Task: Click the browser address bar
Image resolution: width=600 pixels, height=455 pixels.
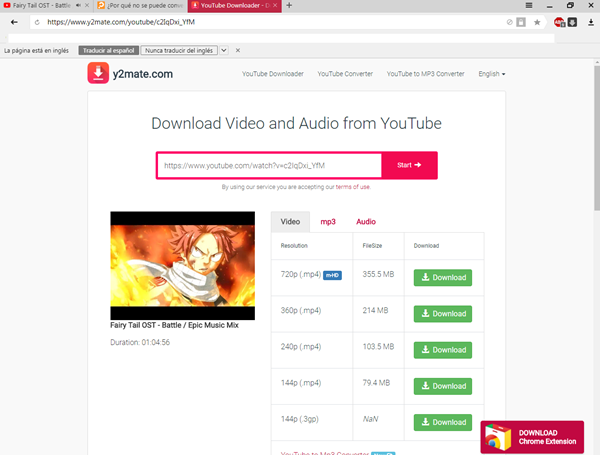Action: 268,22
